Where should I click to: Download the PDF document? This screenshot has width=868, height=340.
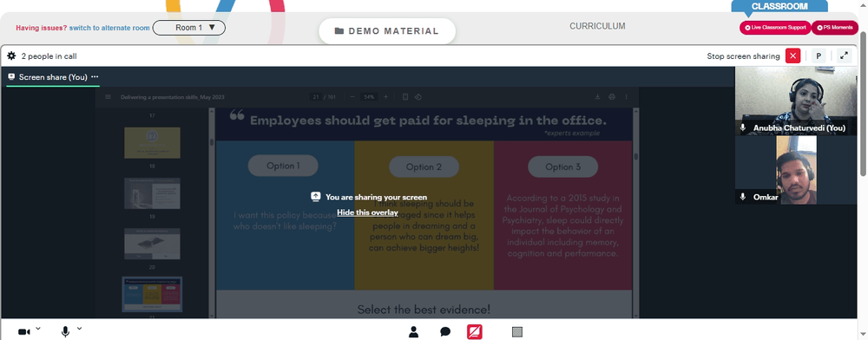598,97
